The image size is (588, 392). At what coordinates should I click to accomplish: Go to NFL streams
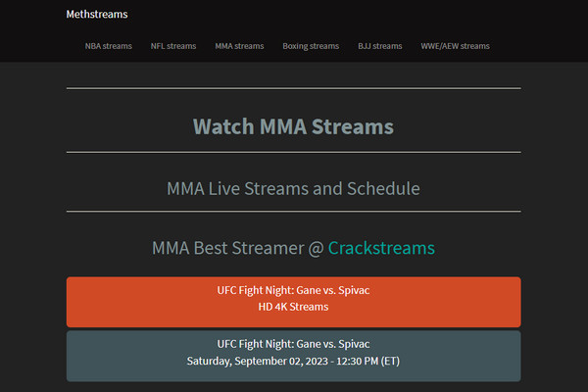(173, 46)
